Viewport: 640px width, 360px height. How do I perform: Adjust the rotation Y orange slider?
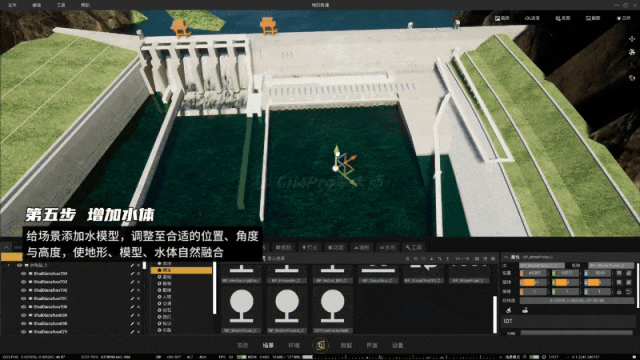click(566, 282)
